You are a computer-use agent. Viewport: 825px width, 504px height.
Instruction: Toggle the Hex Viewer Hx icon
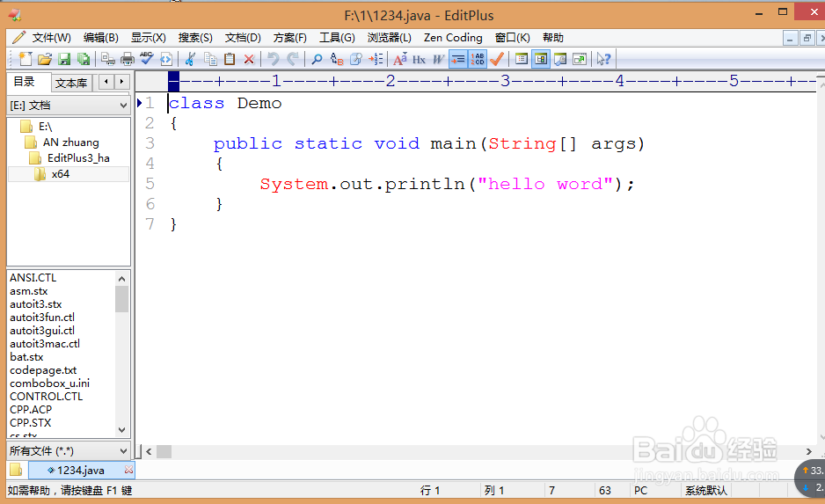(x=419, y=59)
